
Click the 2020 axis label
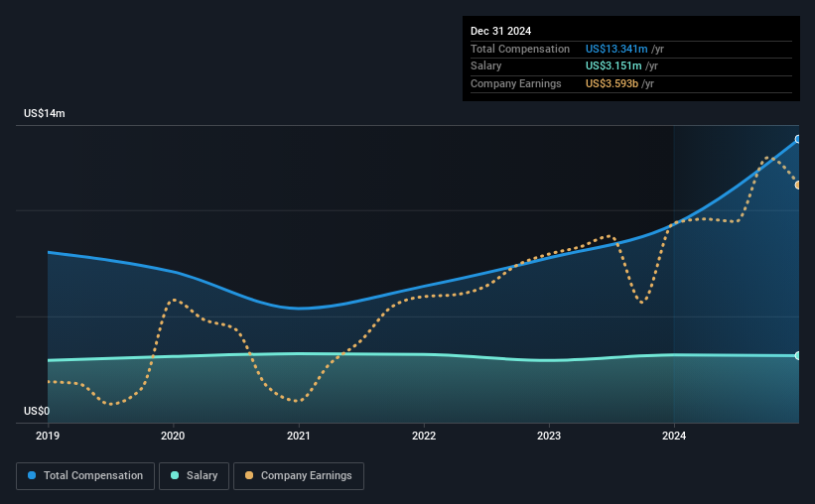click(173, 436)
